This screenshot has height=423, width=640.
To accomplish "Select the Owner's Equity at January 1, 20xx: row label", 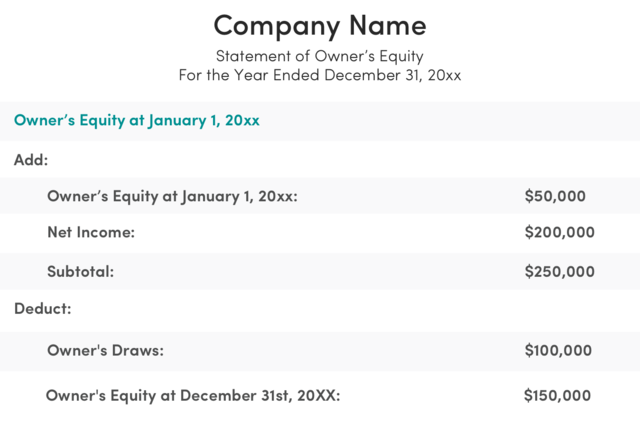I will click(173, 196).
